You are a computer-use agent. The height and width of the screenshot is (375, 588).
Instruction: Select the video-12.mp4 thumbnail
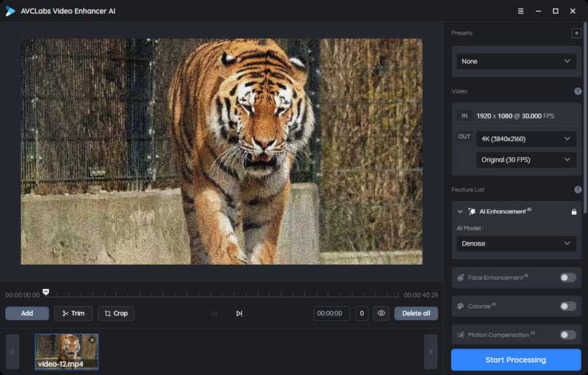(x=66, y=351)
